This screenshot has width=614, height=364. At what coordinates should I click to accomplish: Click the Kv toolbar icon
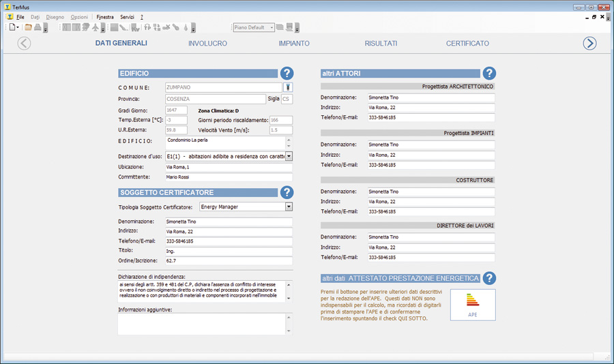136,27
